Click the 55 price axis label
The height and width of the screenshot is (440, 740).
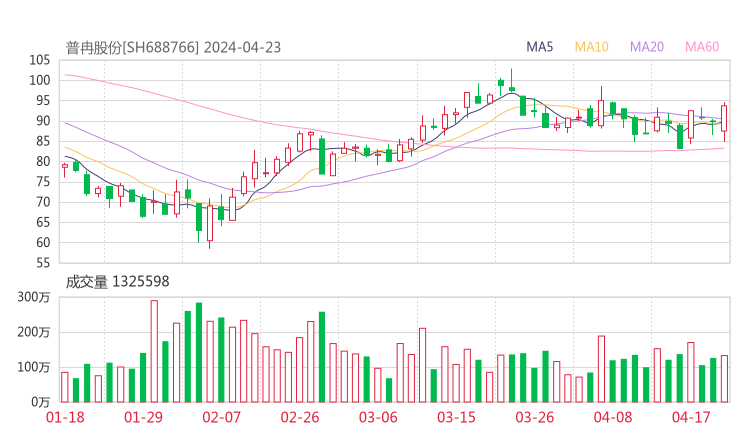click(x=43, y=263)
